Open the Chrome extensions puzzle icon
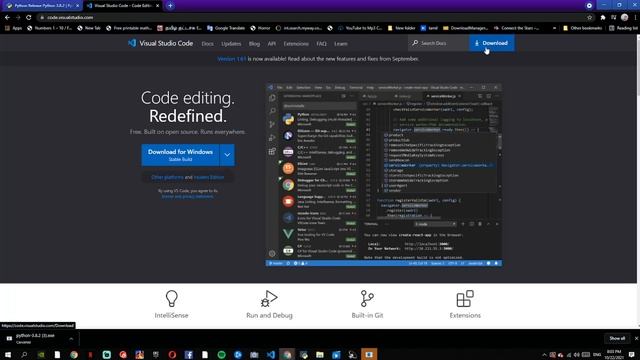 click(602, 18)
